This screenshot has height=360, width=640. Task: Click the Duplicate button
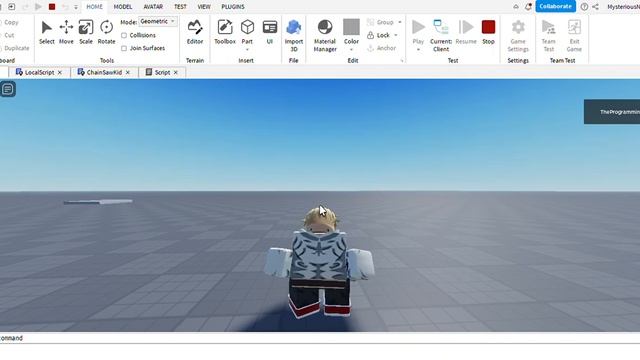click(x=15, y=48)
